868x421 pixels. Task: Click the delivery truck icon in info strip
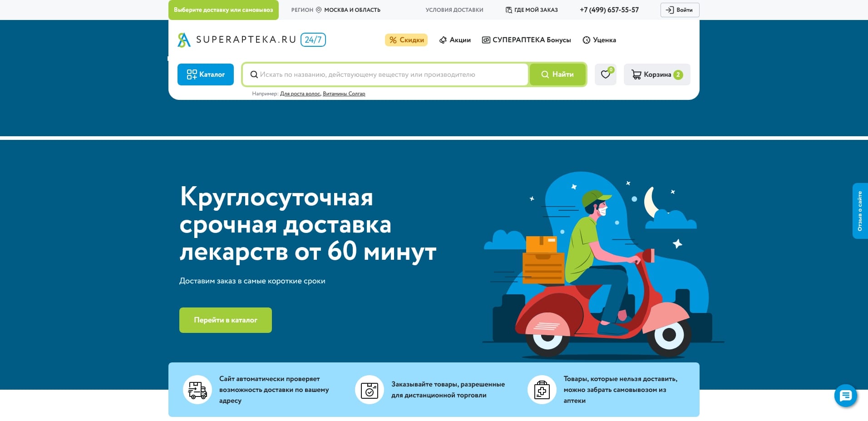pyautogui.click(x=197, y=389)
